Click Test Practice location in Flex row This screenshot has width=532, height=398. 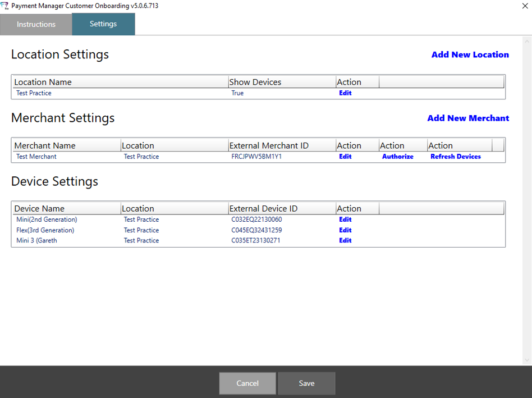tap(141, 230)
